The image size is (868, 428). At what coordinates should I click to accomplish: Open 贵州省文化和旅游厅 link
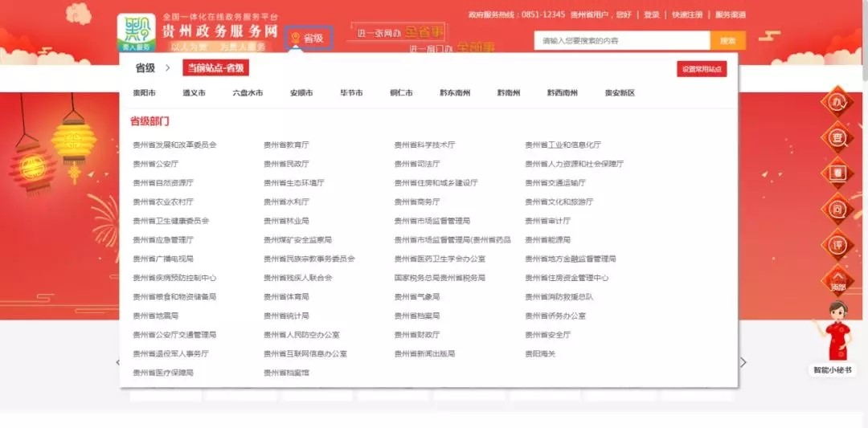pos(559,202)
